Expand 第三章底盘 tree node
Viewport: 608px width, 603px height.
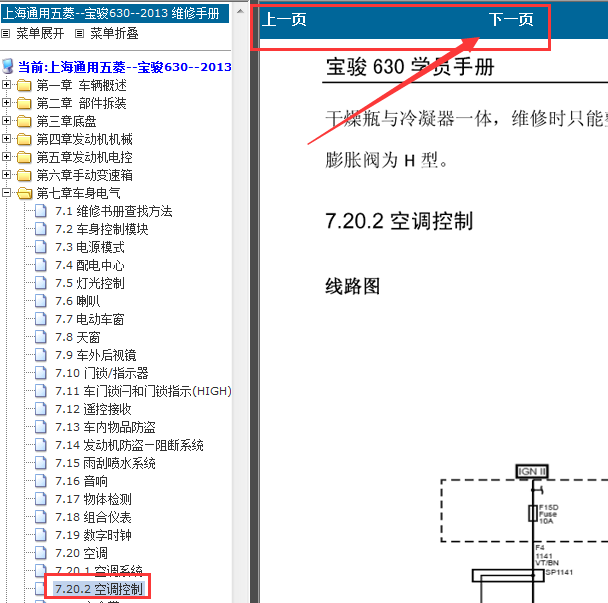point(6,121)
